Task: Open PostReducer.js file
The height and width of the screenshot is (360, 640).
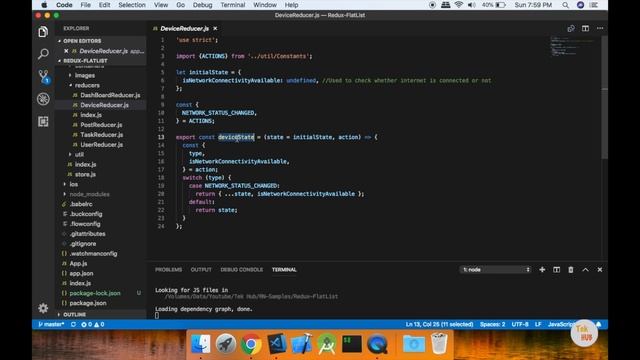Action: pyautogui.click(x=101, y=125)
